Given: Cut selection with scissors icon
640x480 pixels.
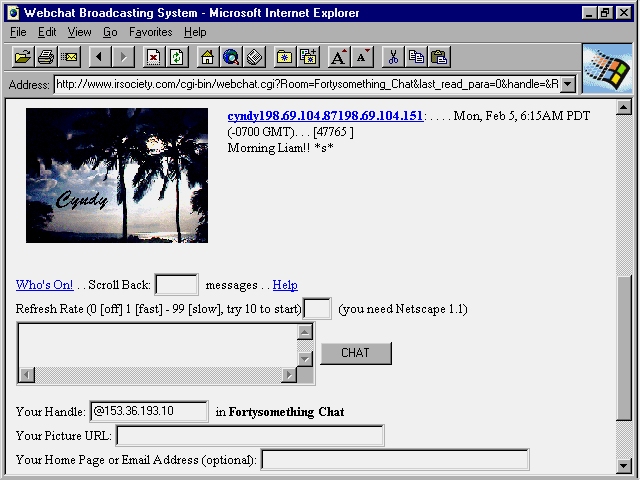Looking at the screenshot, I should [393, 56].
